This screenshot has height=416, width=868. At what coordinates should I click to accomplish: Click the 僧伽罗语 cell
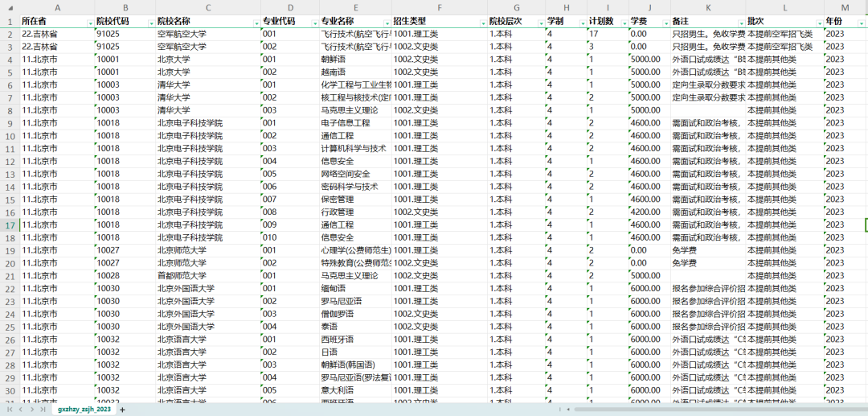pyautogui.click(x=355, y=314)
